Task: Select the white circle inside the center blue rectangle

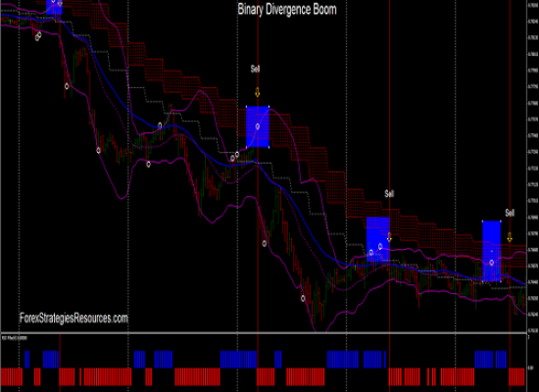Action: [x=258, y=126]
